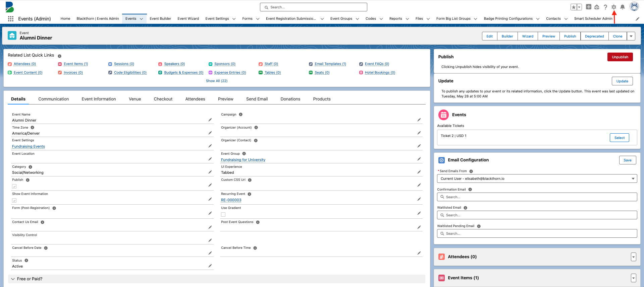The image size is (644, 287).
Task: Expand the Free or Paid? section
Action: click(x=216, y=279)
